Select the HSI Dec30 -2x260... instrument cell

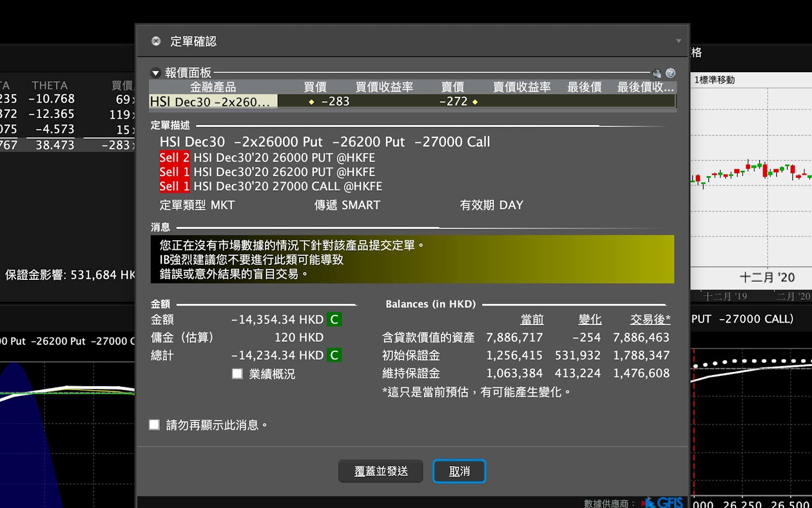pyautogui.click(x=213, y=102)
